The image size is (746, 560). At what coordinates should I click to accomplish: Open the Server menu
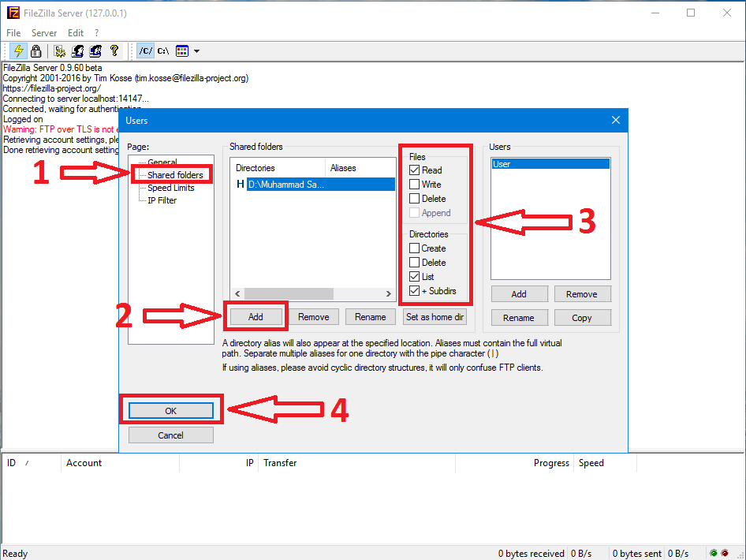44,32
